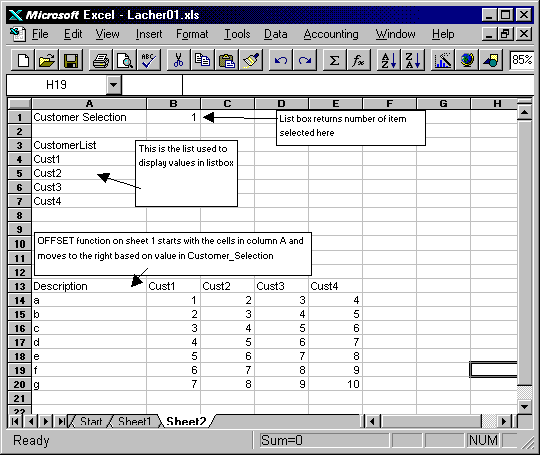This screenshot has width=540, height=455.
Task: Sort ascending with the A-Z icon
Action: pos(388,60)
